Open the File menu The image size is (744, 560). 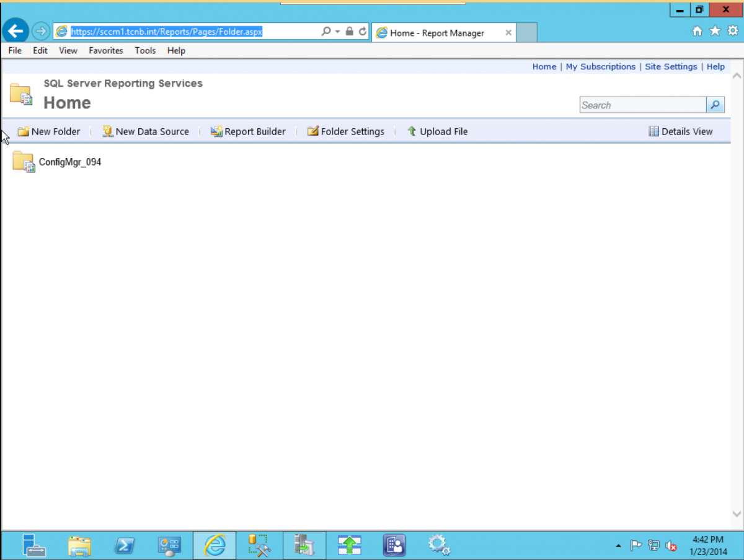coord(15,51)
